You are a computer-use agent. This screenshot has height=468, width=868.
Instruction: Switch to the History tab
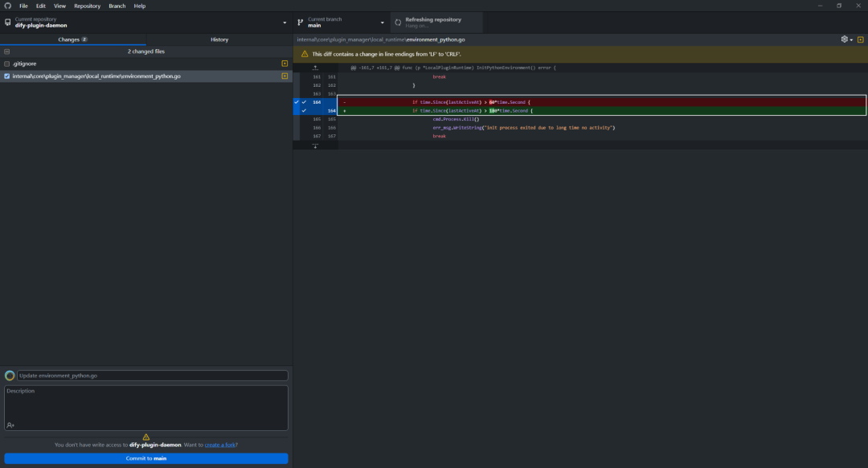pos(219,39)
